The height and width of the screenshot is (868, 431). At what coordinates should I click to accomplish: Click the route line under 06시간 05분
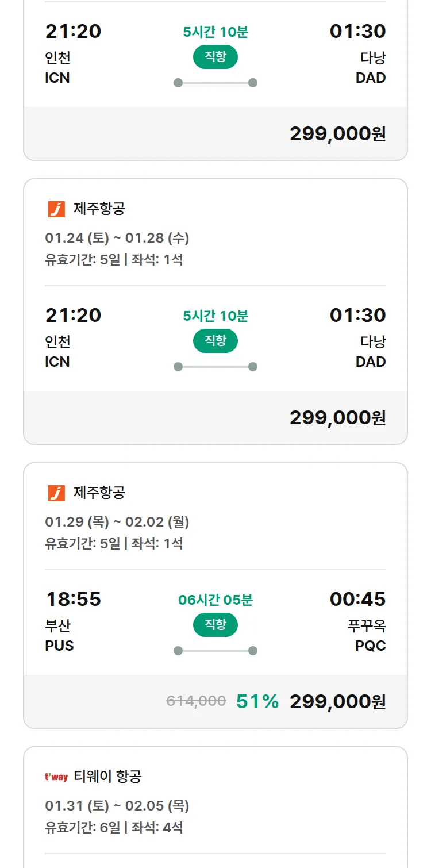[215, 651]
